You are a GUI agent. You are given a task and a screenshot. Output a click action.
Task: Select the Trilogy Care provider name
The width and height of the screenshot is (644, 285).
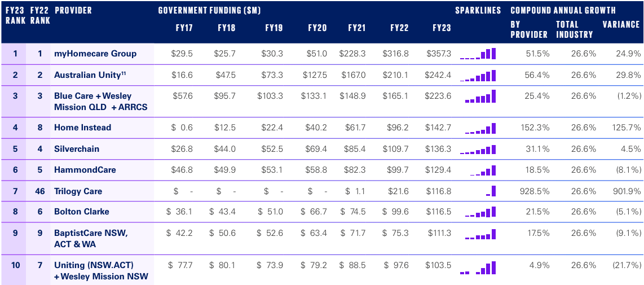pyautogui.click(x=78, y=191)
